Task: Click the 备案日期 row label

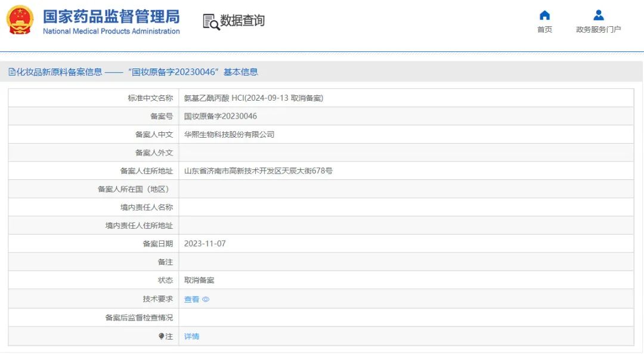Action: click(157, 244)
